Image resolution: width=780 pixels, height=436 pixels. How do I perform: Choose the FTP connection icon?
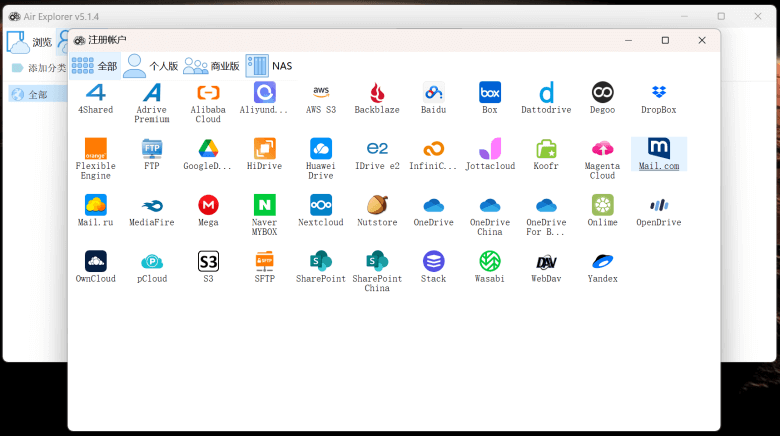tap(152, 149)
